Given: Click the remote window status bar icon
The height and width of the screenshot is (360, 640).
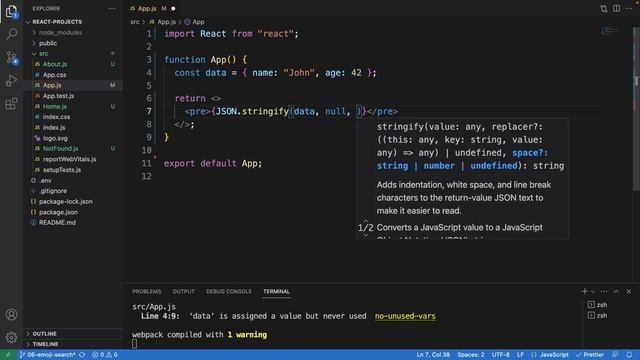Looking at the screenshot, I should [8, 355].
